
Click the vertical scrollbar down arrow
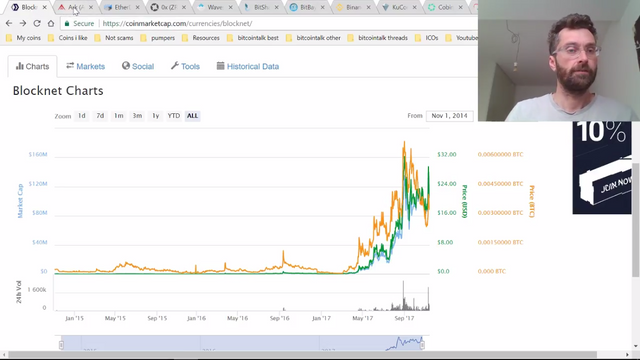click(x=636, y=347)
